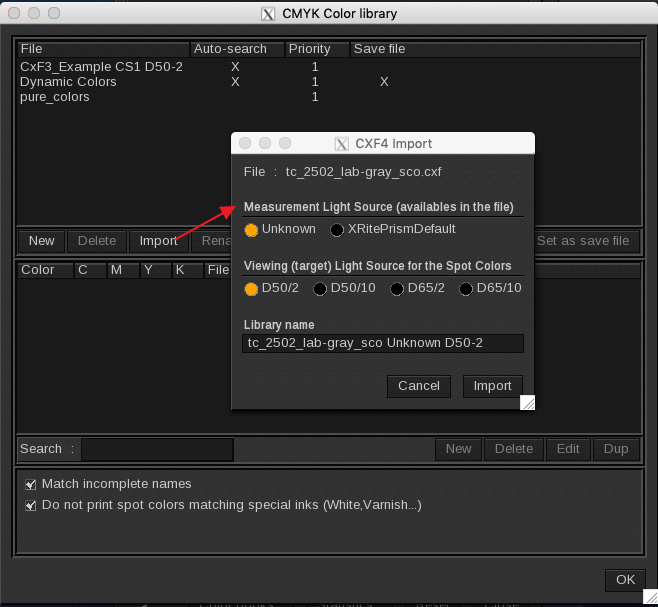Close the CXF4 Import dialog window
The height and width of the screenshot is (607, 658).
coord(245,143)
